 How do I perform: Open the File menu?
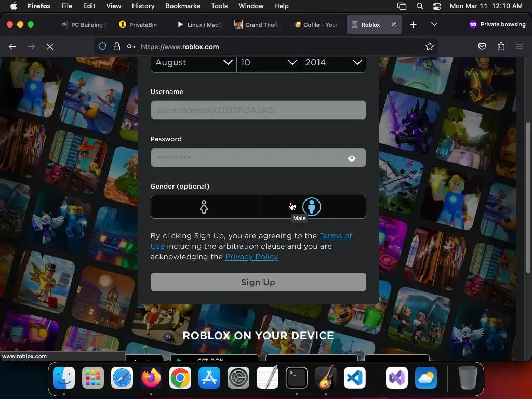67,6
